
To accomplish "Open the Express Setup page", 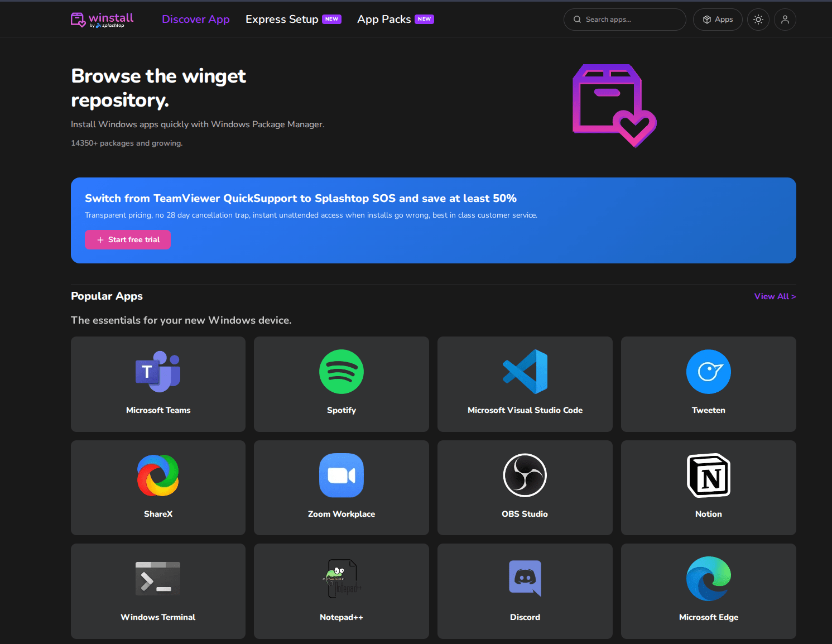I will point(282,20).
